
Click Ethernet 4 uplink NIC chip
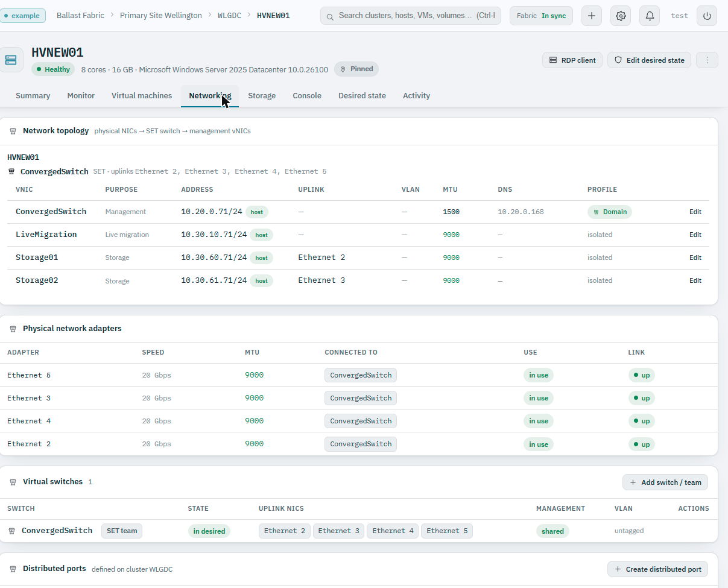pyautogui.click(x=393, y=531)
